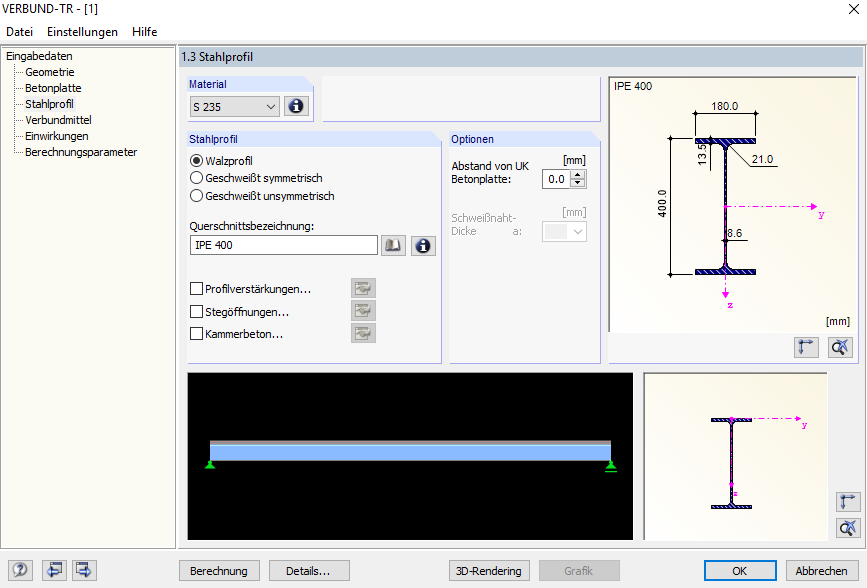867x588 pixels.
Task: Toggle coordinate axes in the profile preview
Action: (x=806, y=347)
